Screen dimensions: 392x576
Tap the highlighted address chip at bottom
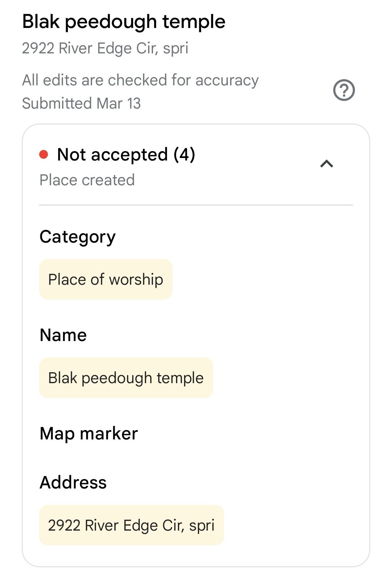(131, 525)
